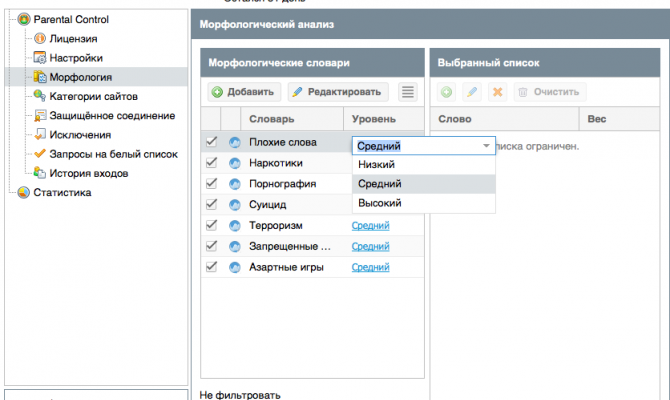This screenshot has width=670, height=400.
Task: Click the globe icon next to Наркотики
Action: pos(235,163)
